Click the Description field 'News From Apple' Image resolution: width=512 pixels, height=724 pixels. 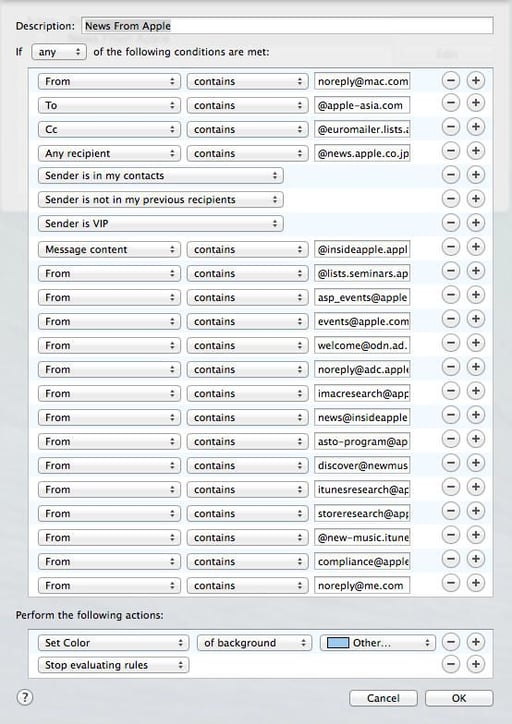coord(287,26)
